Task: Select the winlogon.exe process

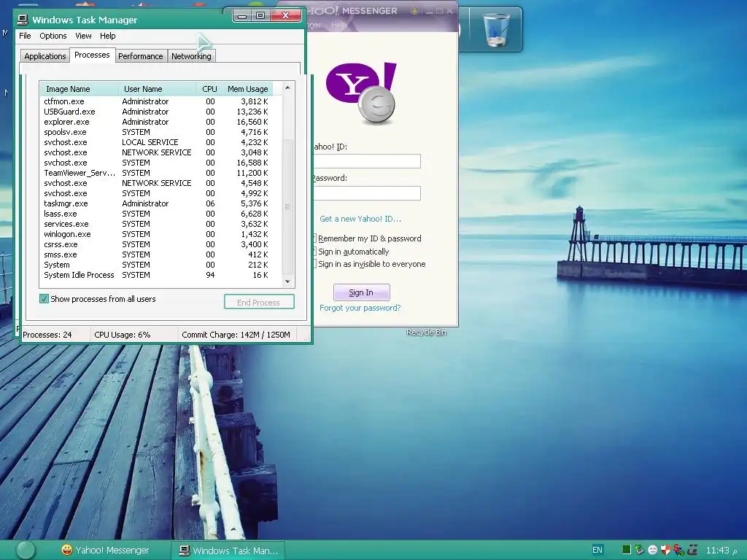Action: (156, 234)
